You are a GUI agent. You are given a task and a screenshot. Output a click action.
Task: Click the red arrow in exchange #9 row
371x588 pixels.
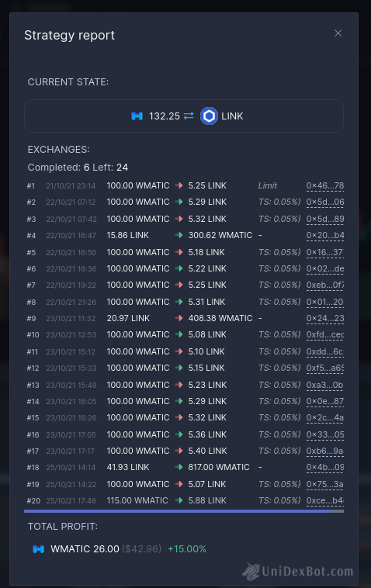tap(179, 318)
